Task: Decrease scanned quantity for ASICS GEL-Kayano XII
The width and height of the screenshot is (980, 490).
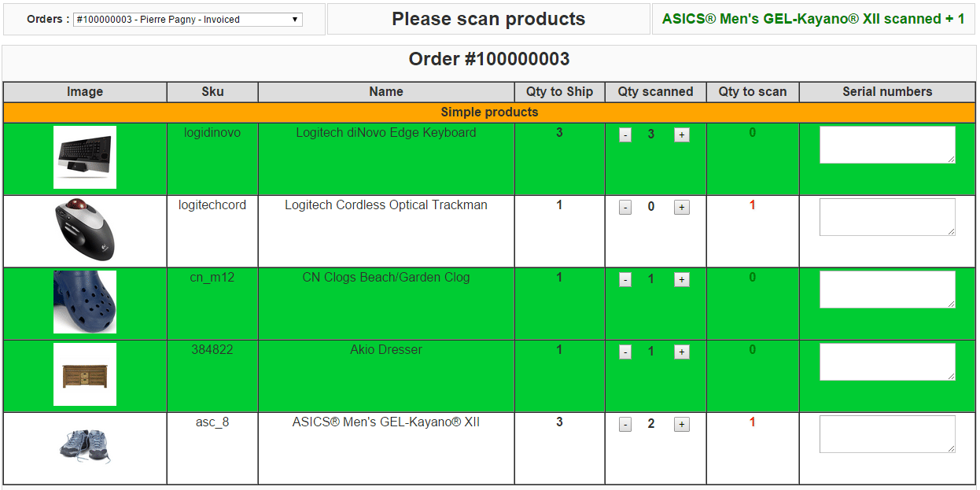Action: pyautogui.click(x=625, y=425)
